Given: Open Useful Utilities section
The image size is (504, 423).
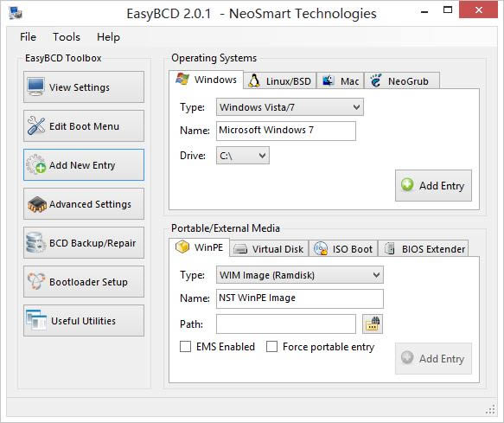Looking at the screenshot, I should tap(84, 321).
